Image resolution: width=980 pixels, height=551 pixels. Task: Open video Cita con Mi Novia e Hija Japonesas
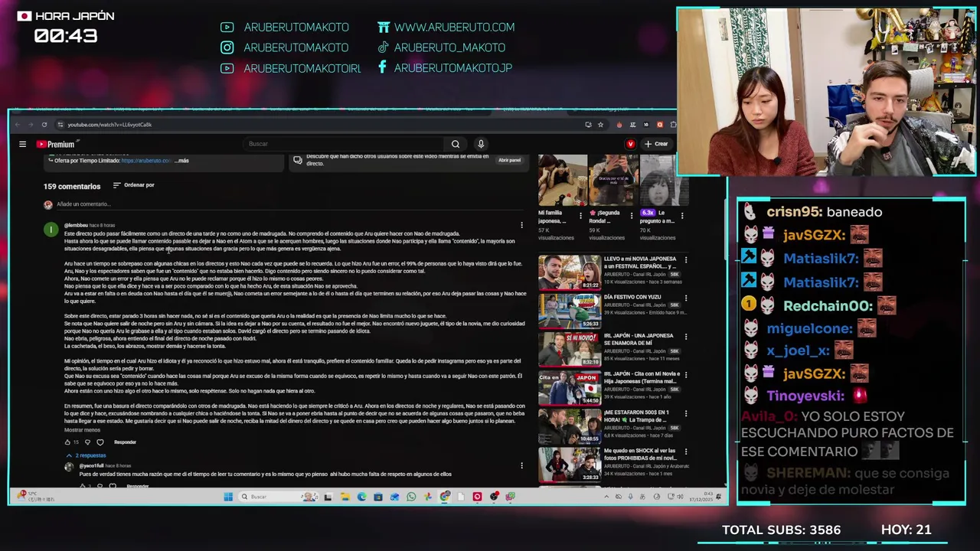570,387
